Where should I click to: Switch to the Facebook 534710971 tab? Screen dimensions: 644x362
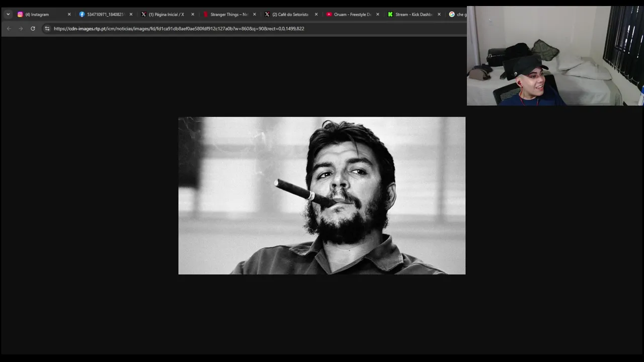point(105,15)
